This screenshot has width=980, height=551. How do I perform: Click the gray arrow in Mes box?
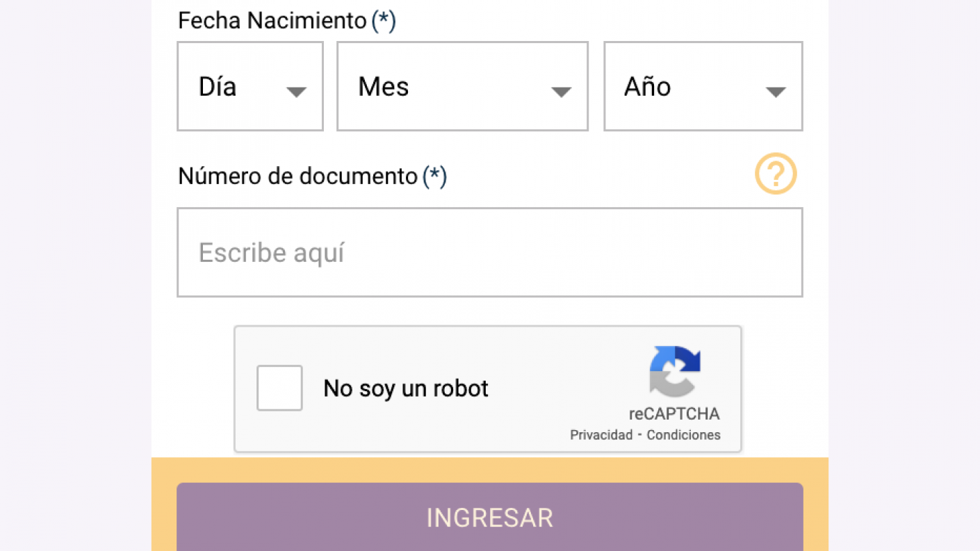561,92
